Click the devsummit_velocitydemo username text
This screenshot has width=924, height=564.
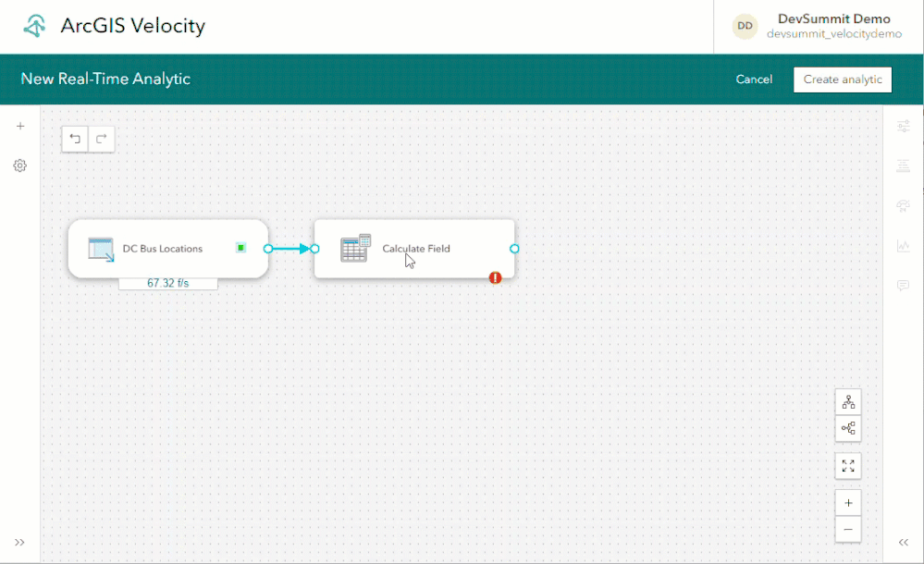pos(834,34)
